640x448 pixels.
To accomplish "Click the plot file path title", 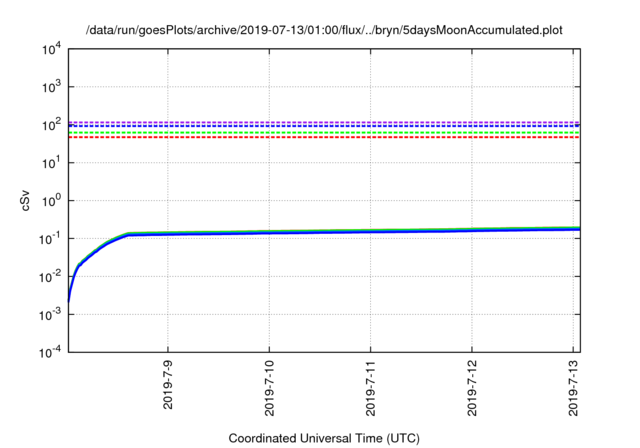I will coord(324,30).
